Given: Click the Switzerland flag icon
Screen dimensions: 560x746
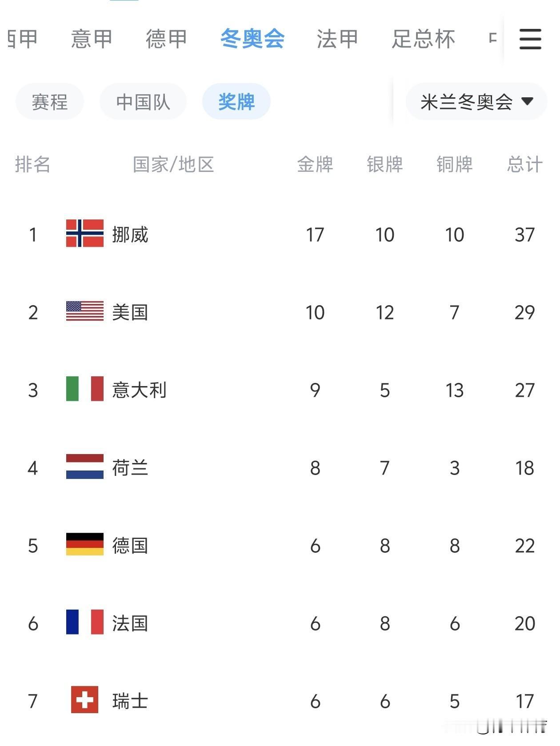Looking at the screenshot, I should pos(84,700).
